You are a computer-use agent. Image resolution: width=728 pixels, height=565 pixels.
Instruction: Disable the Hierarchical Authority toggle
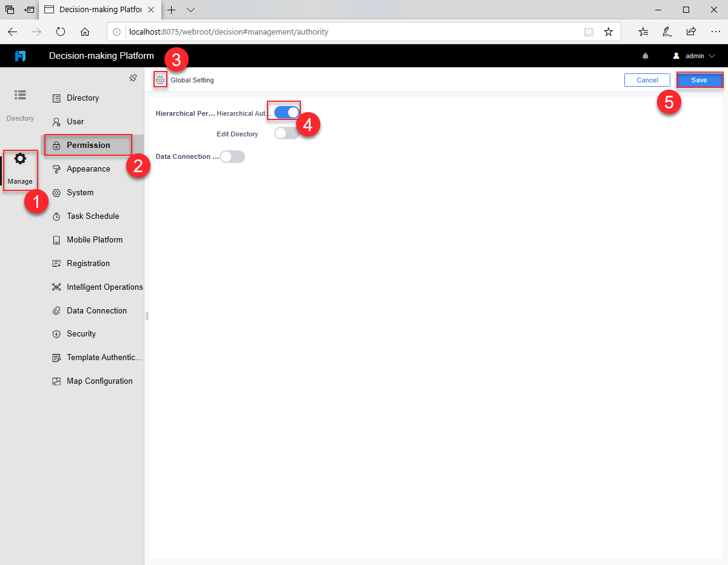[284, 112]
